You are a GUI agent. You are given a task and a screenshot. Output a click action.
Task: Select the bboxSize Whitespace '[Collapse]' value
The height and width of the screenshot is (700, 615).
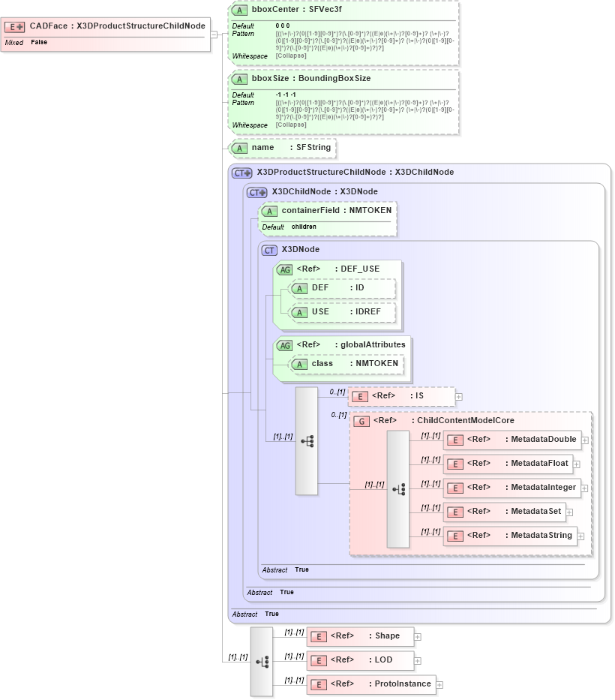pyautogui.click(x=291, y=125)
